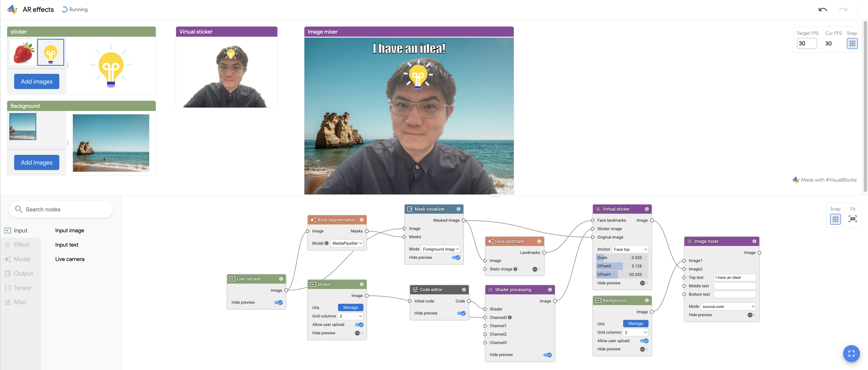Screen dimensions: 868x370
Task: Select the Misc category in sidebar
Action: (x=20, y=302)
